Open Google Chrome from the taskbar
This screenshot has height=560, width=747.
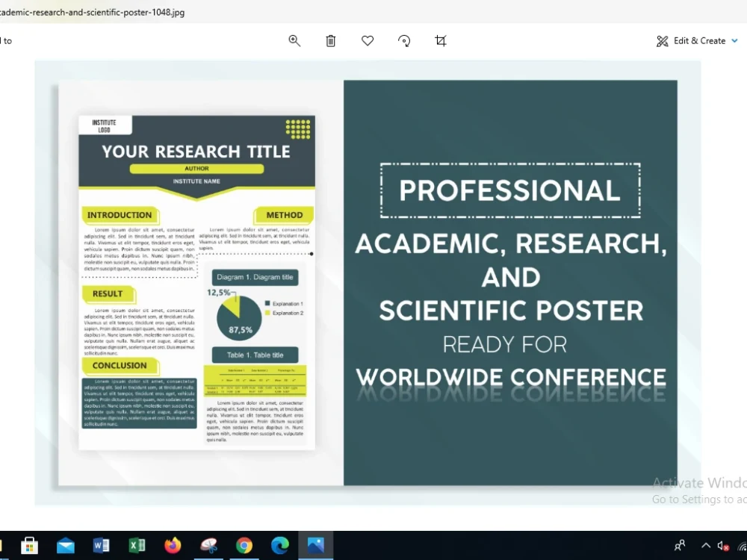(x=244, y=545)
